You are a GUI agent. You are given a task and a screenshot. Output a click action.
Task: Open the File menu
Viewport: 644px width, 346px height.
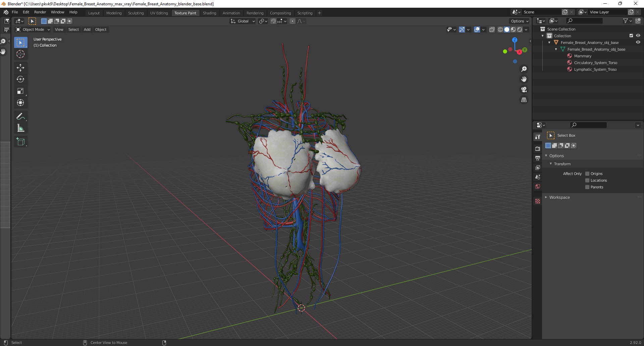(15, 12)
